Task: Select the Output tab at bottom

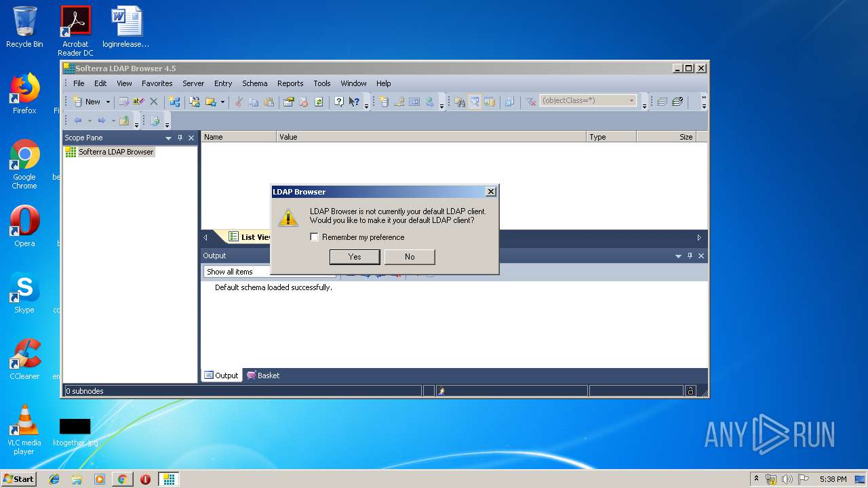Action: [x=222, y=375]
